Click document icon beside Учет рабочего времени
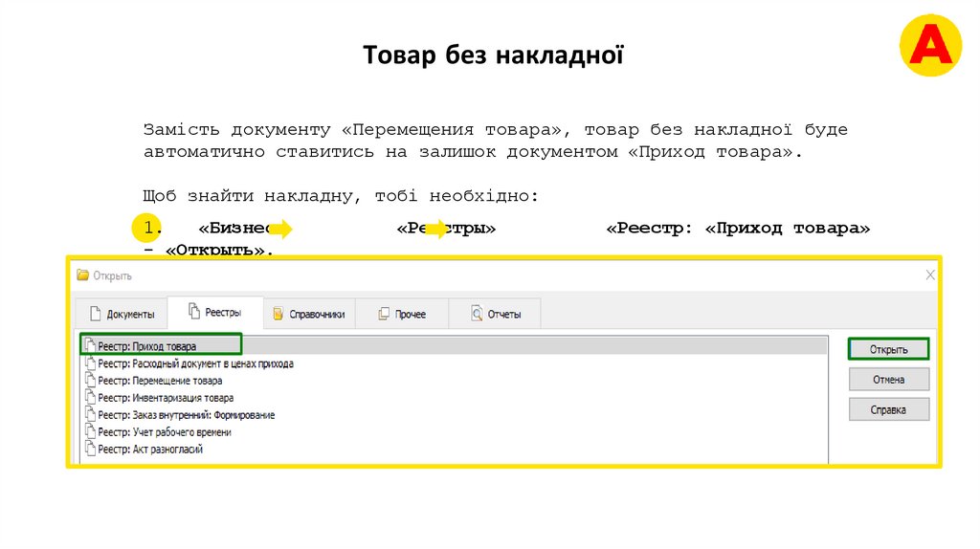 pyautogui.click(x=91, y=431)
